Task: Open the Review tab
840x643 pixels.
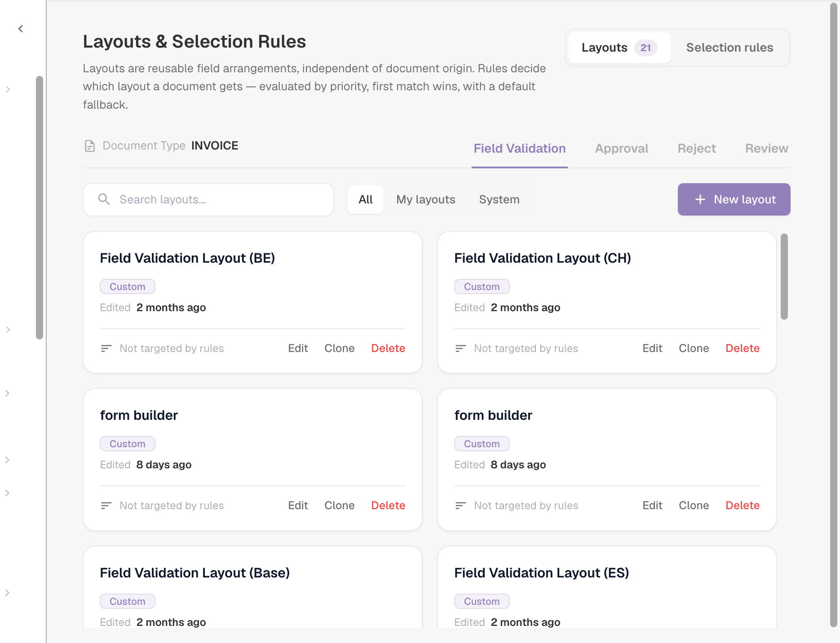Action: pyautogui.click(x=767, y=149)
